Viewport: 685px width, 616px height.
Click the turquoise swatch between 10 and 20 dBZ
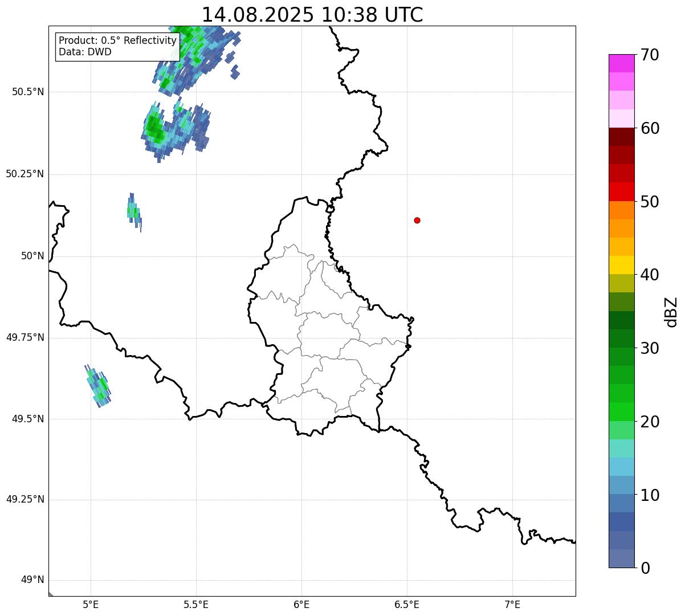click(x=621, y=448)
